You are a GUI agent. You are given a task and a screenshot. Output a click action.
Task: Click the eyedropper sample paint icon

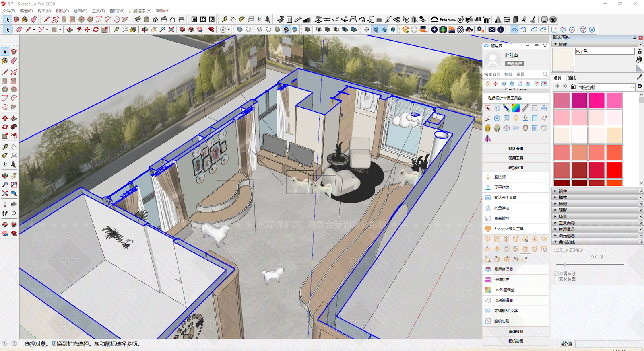(640, 77)
